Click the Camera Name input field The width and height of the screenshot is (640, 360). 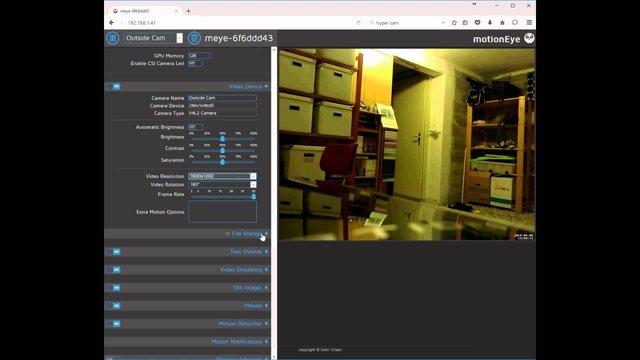tap(222, 98)
